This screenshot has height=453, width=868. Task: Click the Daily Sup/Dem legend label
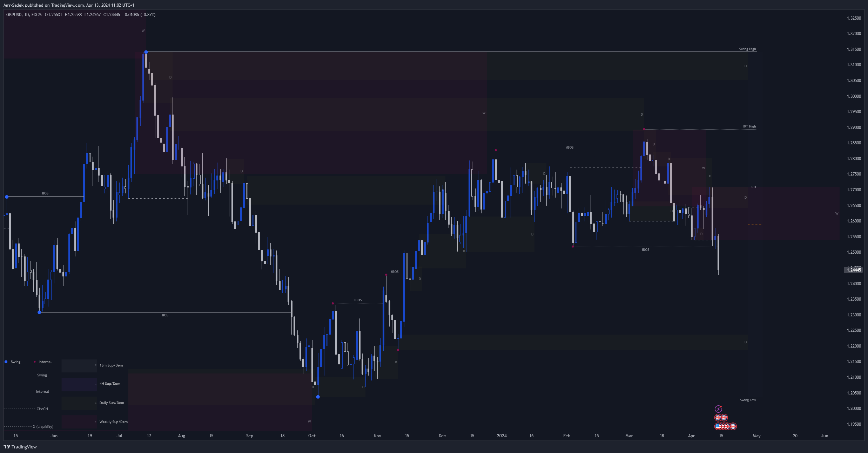pyautogui.click(x=112, y=403)
